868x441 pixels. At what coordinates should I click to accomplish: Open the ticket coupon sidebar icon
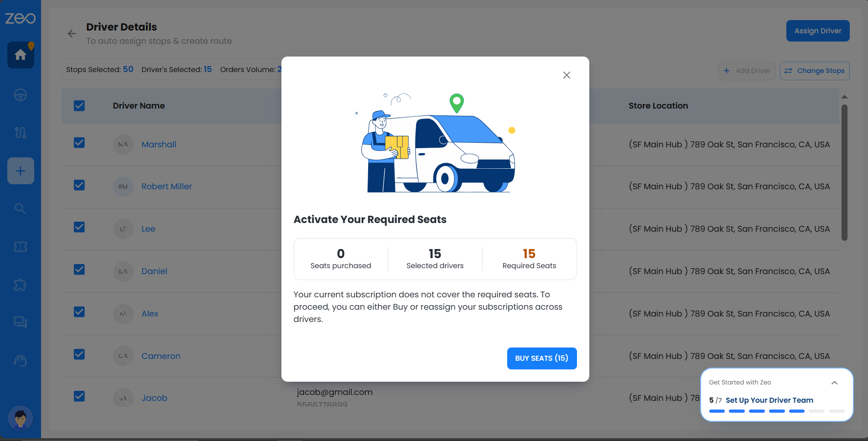21,247
